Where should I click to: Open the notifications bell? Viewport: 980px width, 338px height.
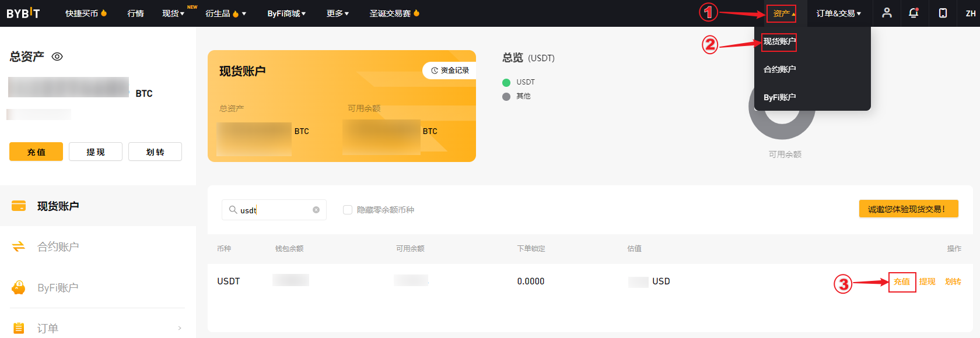[914, 13]
